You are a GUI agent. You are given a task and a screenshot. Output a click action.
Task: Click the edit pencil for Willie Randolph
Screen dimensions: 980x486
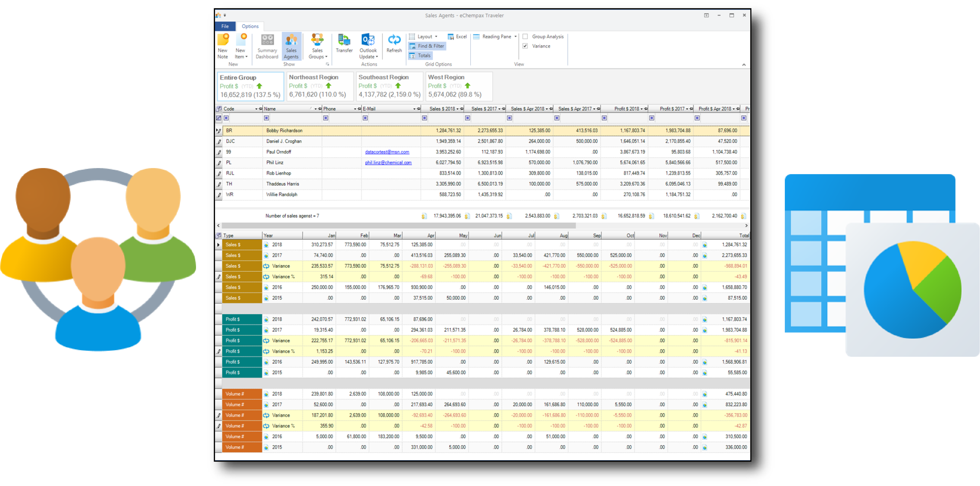pos(219,195)
